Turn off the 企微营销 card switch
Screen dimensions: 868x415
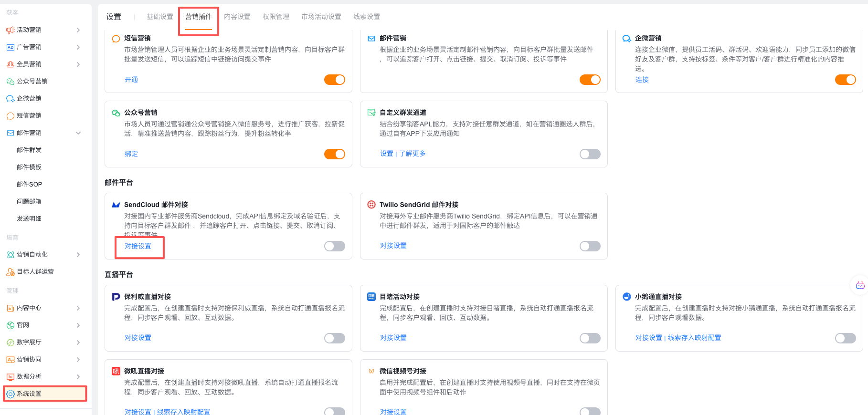846,80
